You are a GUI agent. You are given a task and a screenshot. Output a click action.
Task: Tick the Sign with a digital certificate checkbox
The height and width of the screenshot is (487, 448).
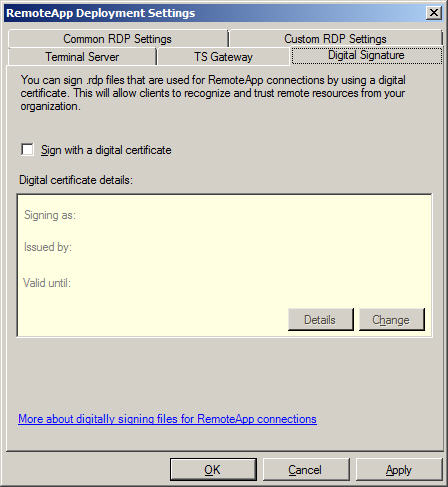27,149
